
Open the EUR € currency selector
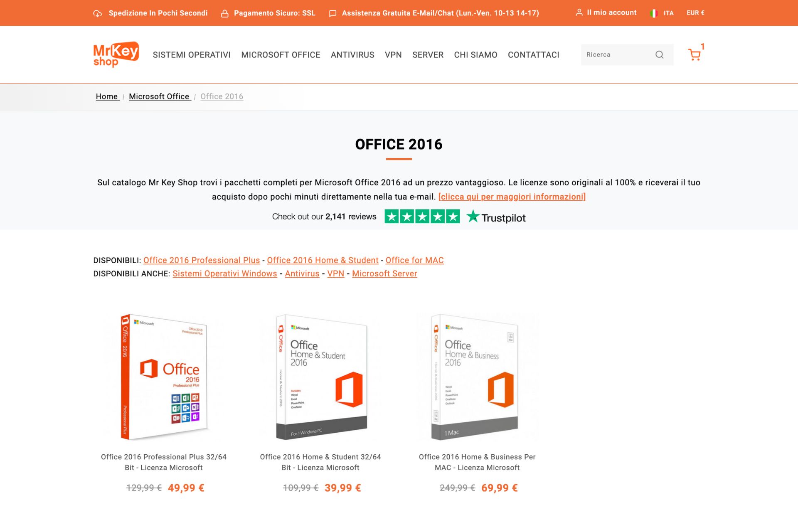[695, 13]
